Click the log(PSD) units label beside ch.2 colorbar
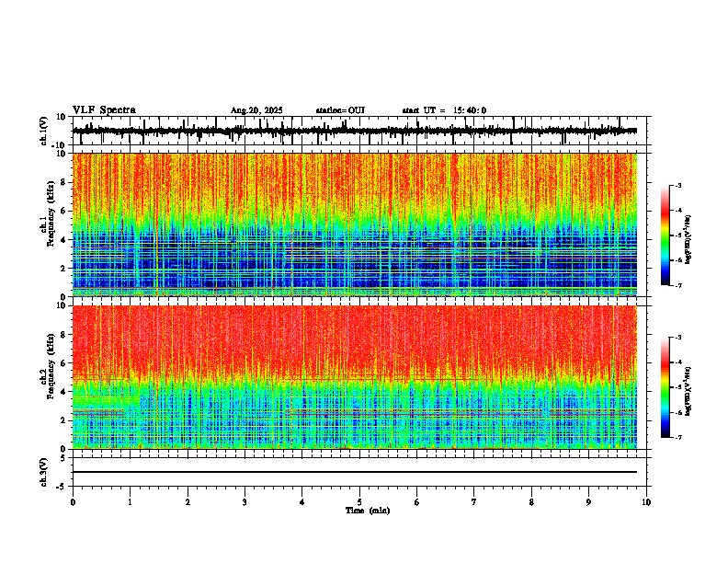The height and width of the screenshot is (563, 728). pos(688,391)
